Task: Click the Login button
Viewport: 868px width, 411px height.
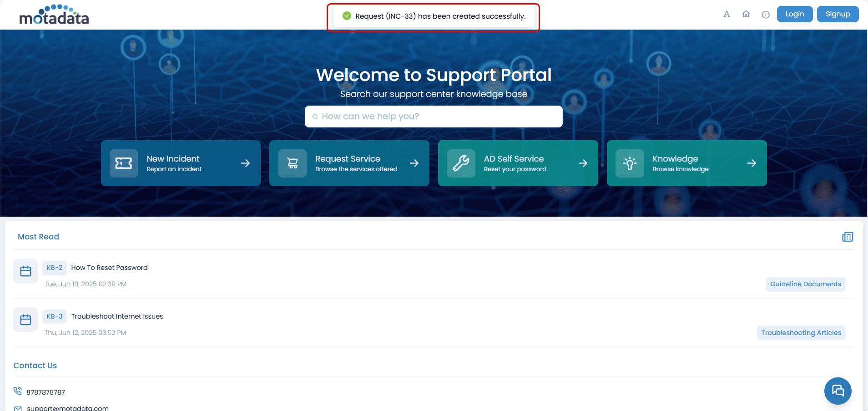Action: click(794, 14)
